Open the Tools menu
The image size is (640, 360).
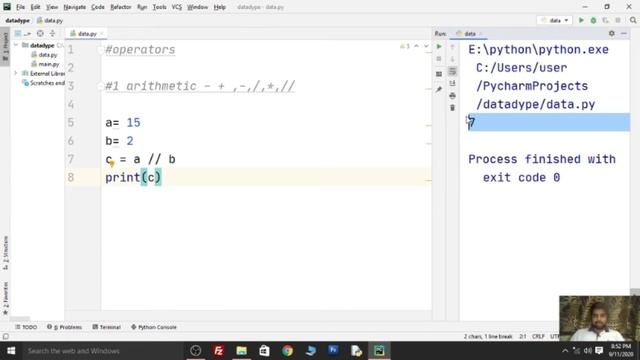[159, 7]
